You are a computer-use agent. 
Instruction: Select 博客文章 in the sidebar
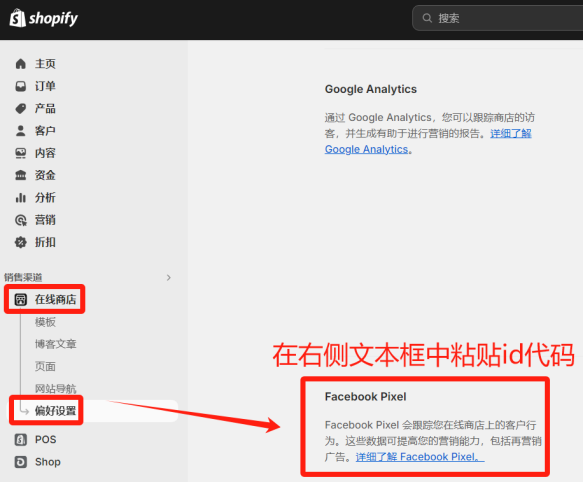(56, 344)
